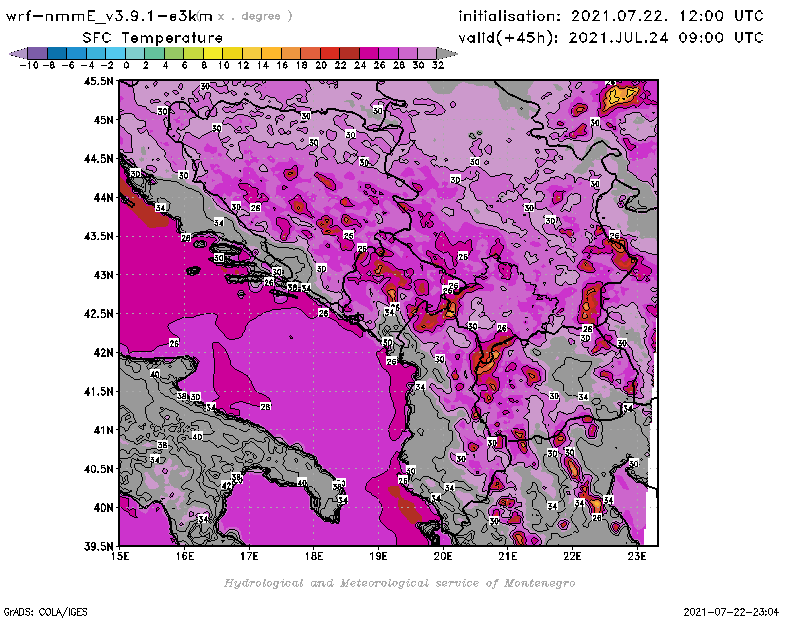Screen dimensions: 800x618
Task: Click the red 20 to 22 colorbar swatch
Action: [x=330, y=53]
